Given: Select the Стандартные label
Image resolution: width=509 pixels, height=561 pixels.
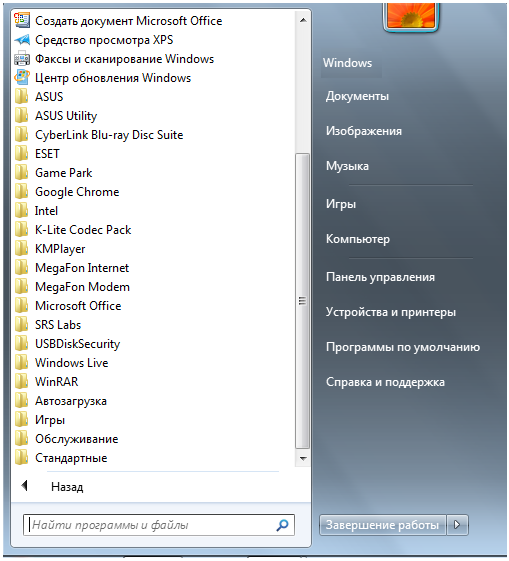Looking at the screenshot, I should [x=71, y=458].
